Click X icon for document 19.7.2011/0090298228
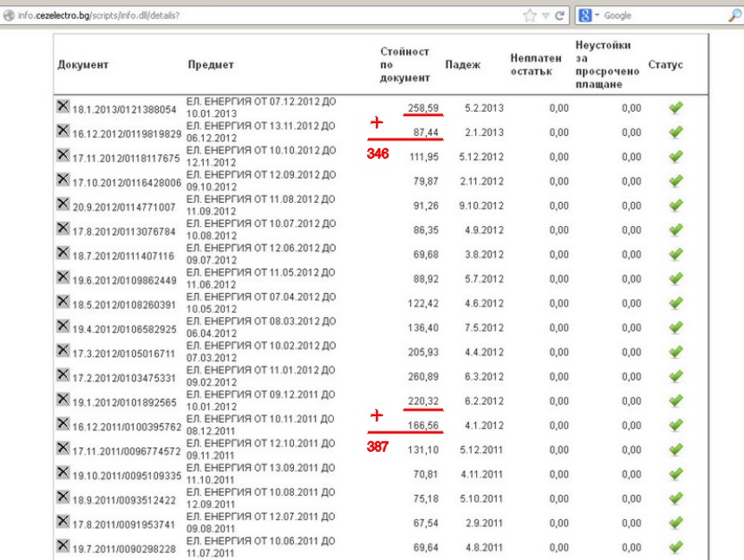This screenshot has height=560, width=744. click(x=63, y=546)
